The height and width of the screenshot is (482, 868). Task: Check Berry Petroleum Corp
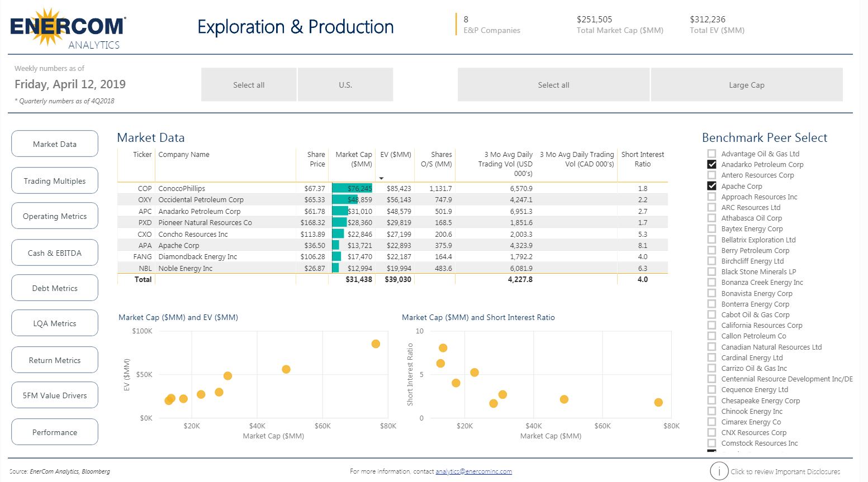click(712, 250)
